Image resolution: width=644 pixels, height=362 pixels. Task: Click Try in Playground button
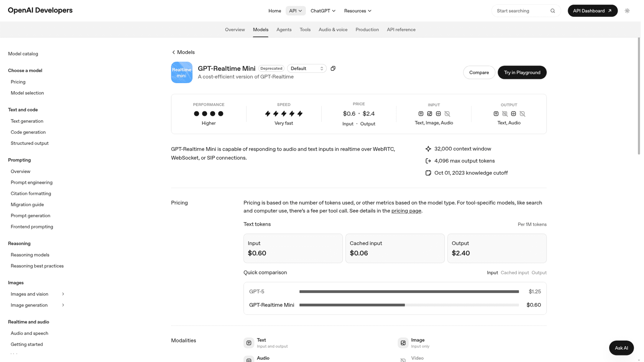click(522, 72)
